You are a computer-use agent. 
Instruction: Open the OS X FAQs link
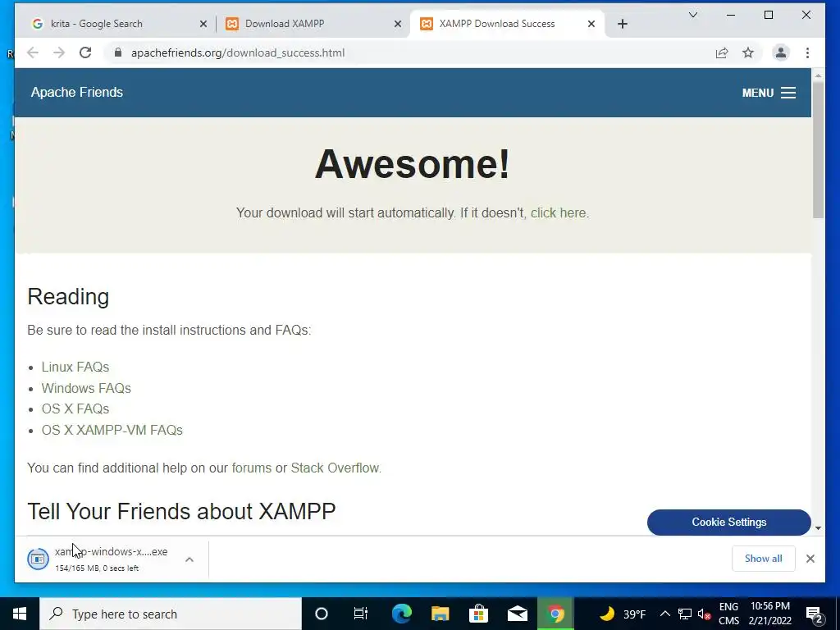pos(75,409)
